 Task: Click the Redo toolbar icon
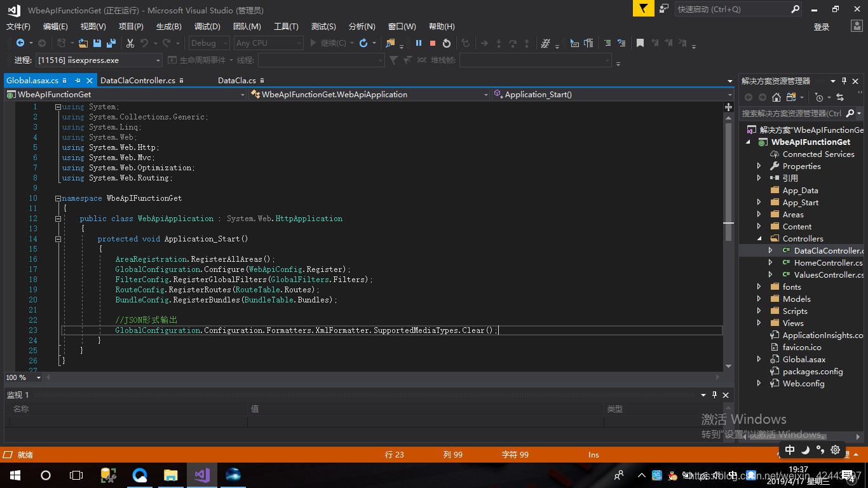pos(166,43)
